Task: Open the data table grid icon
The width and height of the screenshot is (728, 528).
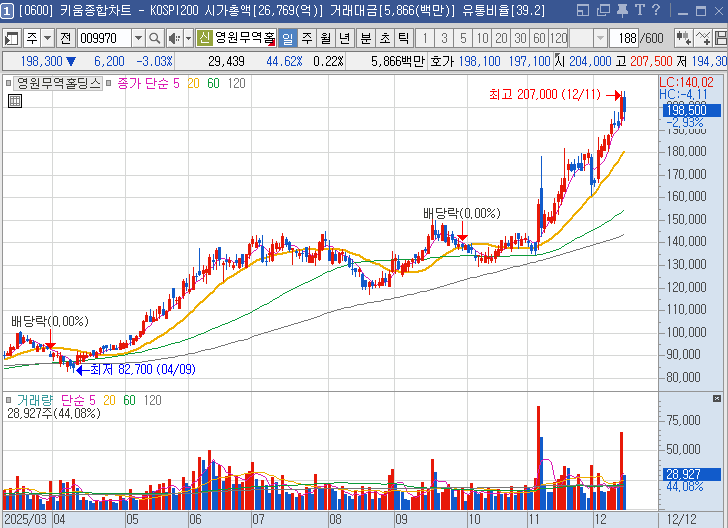Action: [15, 100]
